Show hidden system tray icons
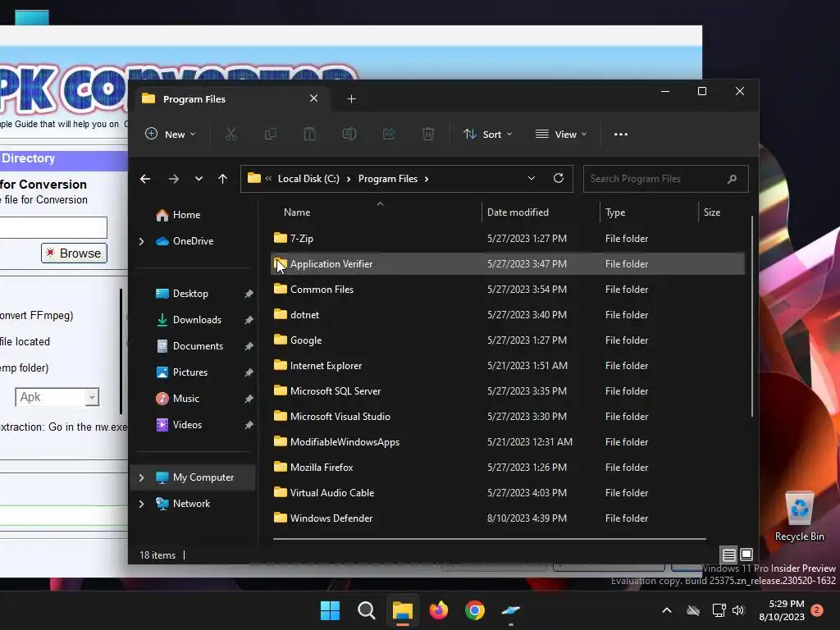Image resolution: width=840 pixels, height=630 pixels. (x=667, y=610)
